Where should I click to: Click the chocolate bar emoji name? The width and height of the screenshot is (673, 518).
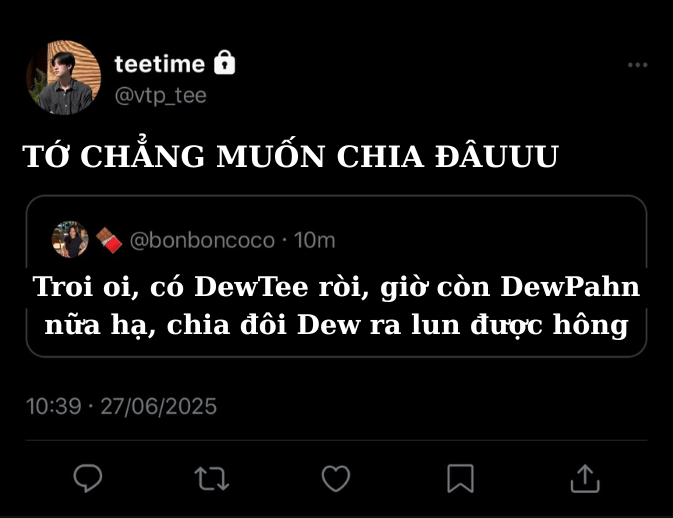pyautogui.click(x=109, y=240)
